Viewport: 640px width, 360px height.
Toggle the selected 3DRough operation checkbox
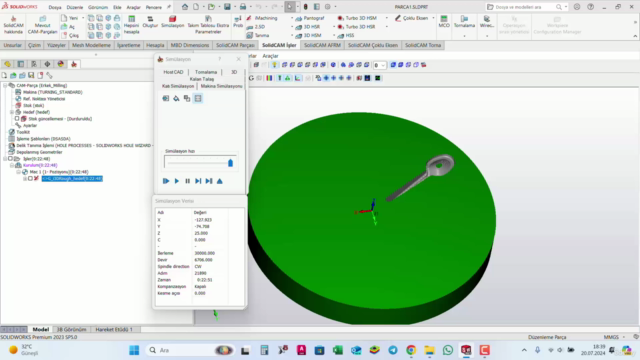pyautogui.click(x=30, y=178)
